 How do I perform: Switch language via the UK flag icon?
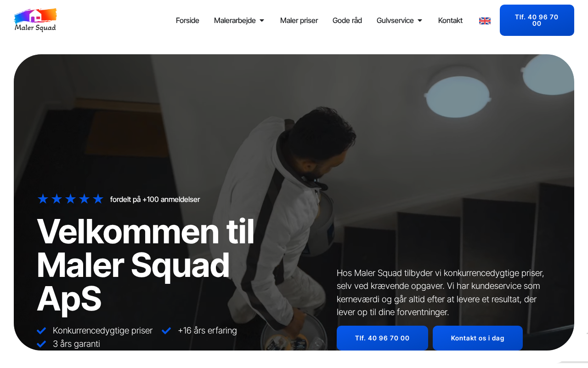(x=485, y=21)
